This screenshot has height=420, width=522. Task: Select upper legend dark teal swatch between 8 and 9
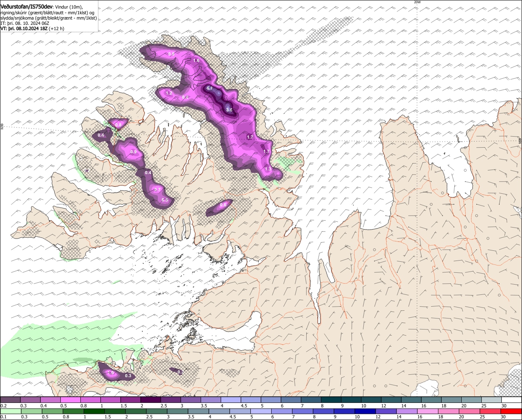[x=331, y=400]
